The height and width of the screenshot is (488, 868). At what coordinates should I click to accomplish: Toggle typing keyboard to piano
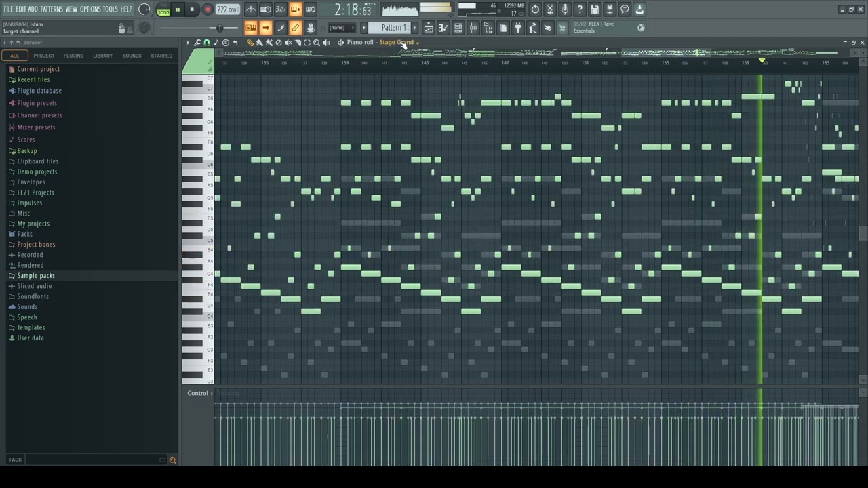point(250,28)
